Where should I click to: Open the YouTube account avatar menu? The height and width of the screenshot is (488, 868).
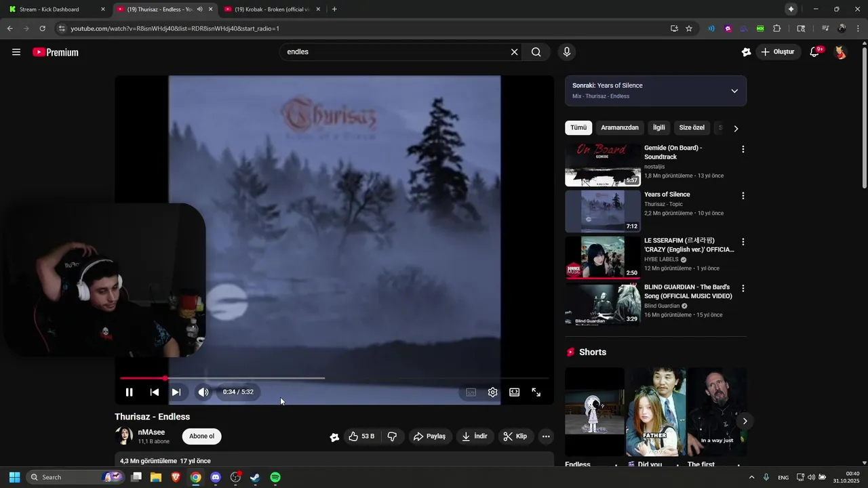click(840, 52)
